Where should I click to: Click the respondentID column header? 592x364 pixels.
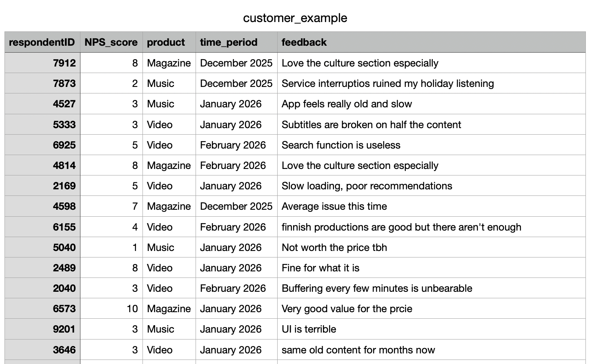pos(42,42)
